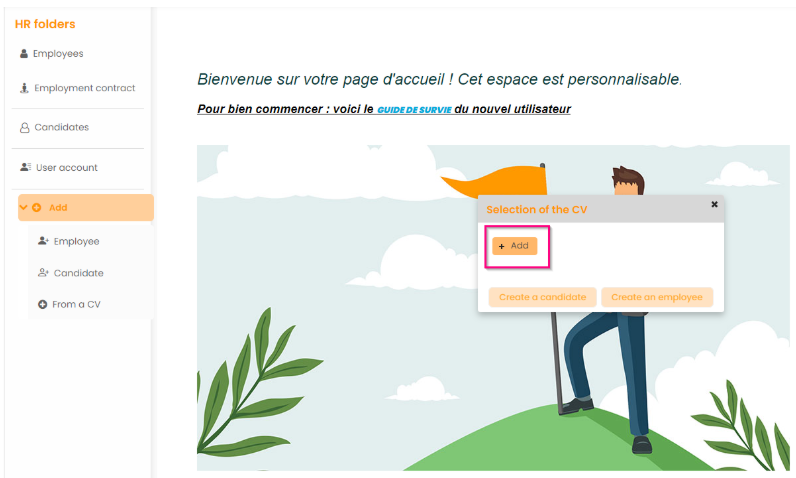796x478 pixels.
Task: Click the Candidates outline person icon
Action: point(24,127)
